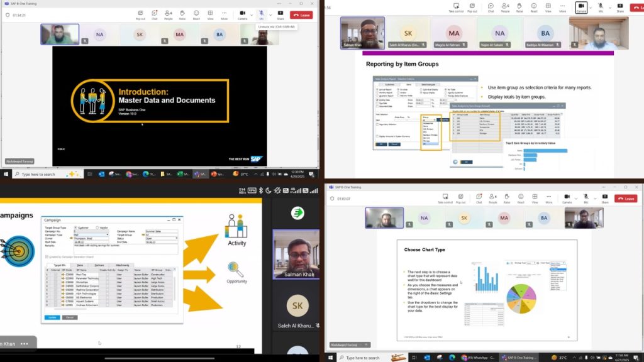This screenshot has height=362, width=644.
Task: Click Pop out in Item Groups meeting
Action: [x=472, y=8]
